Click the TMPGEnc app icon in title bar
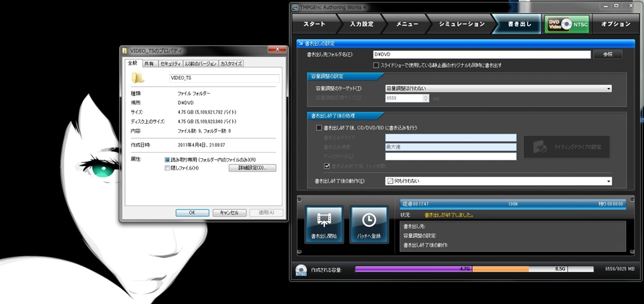 (294, 6)
